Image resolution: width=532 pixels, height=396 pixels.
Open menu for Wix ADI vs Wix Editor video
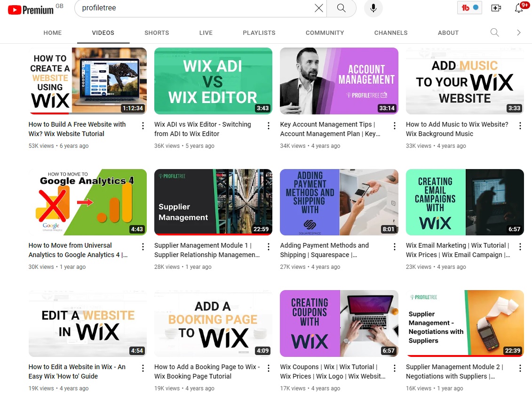[269, 126]
